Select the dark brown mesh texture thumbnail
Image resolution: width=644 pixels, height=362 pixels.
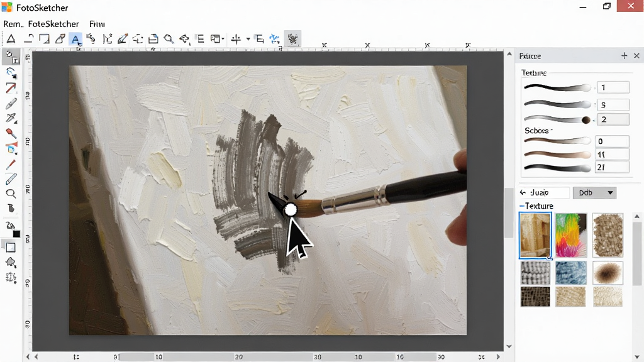pyautogui.click(x=535, y=297)
